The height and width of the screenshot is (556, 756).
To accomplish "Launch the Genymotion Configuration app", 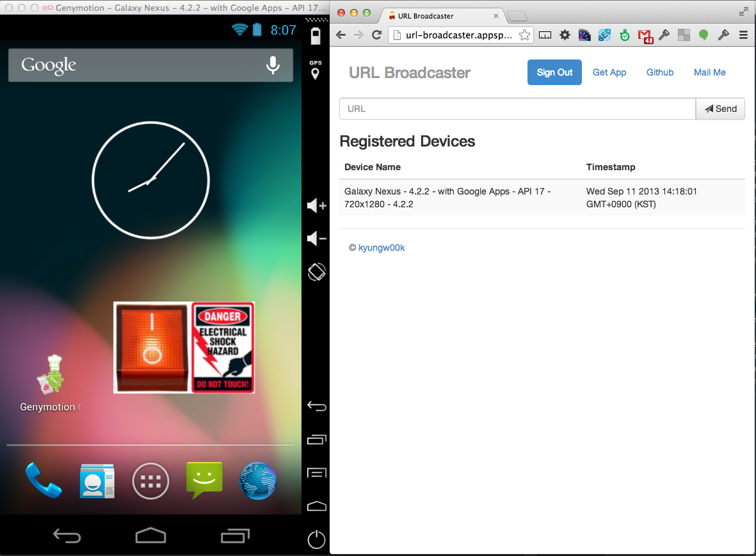I will (x=50, y=383).
